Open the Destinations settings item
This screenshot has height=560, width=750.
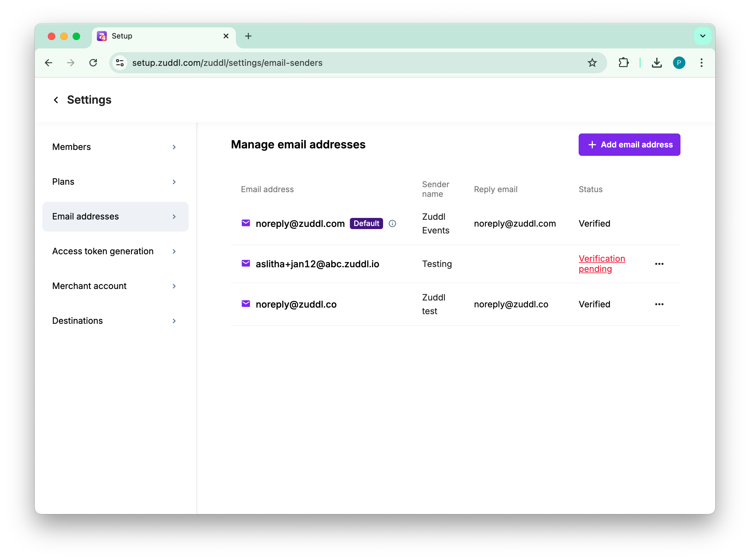(115, 321)
